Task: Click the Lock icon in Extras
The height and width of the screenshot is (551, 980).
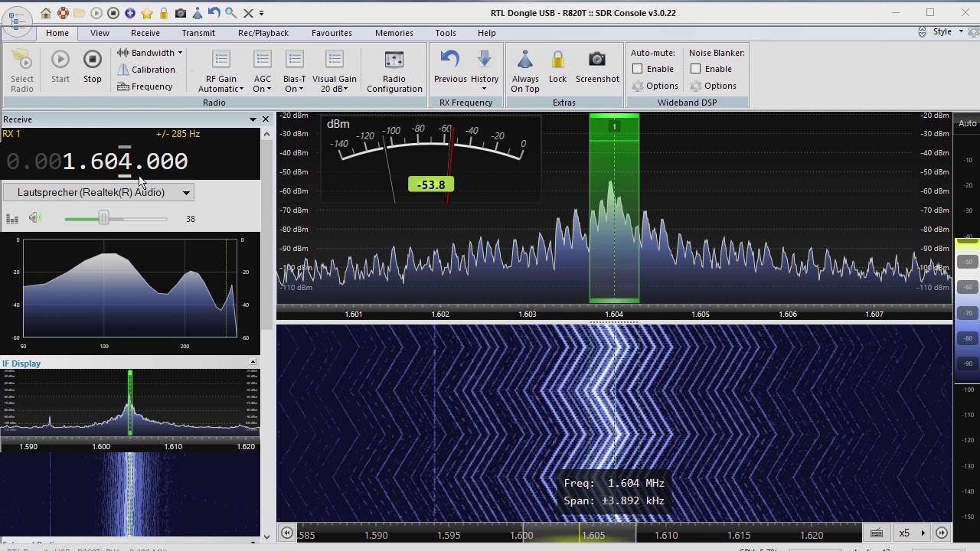Action: tap(557, 67)
